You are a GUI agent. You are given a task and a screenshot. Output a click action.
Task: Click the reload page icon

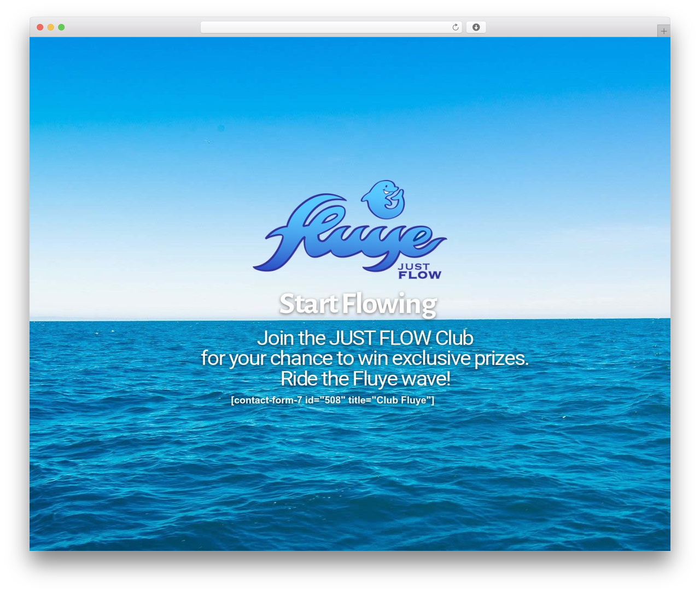click(x=455, y=27)
